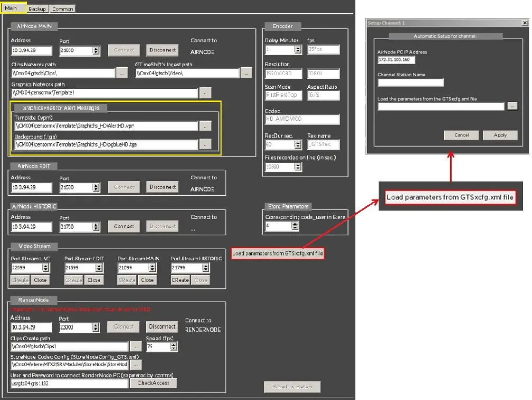Browse for Clips Network path

click(122, 74)
